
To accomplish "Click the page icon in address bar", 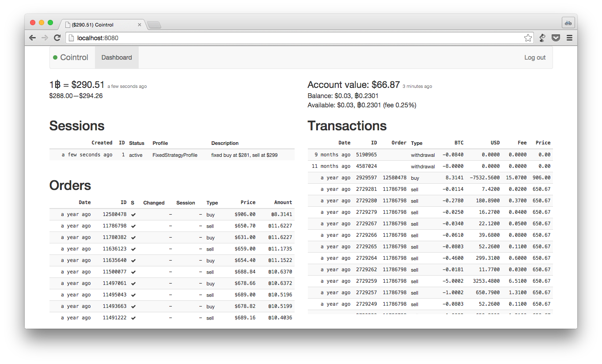I will (71, 38).
